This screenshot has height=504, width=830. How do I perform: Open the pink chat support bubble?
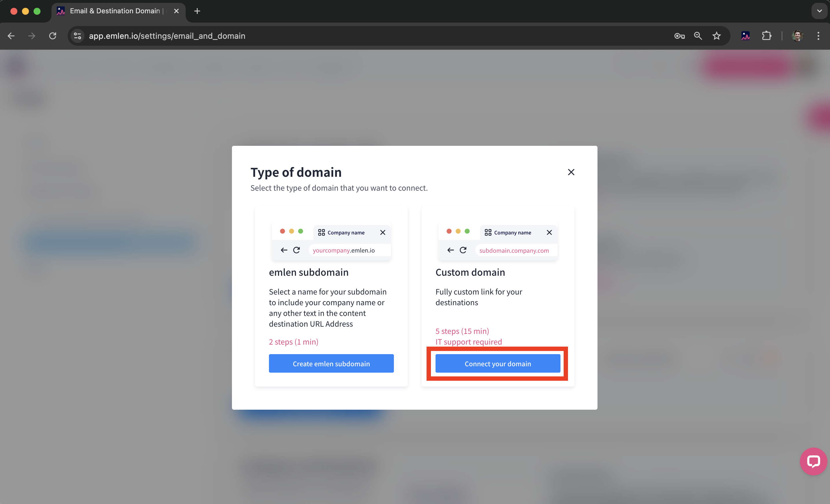point(813,461)
